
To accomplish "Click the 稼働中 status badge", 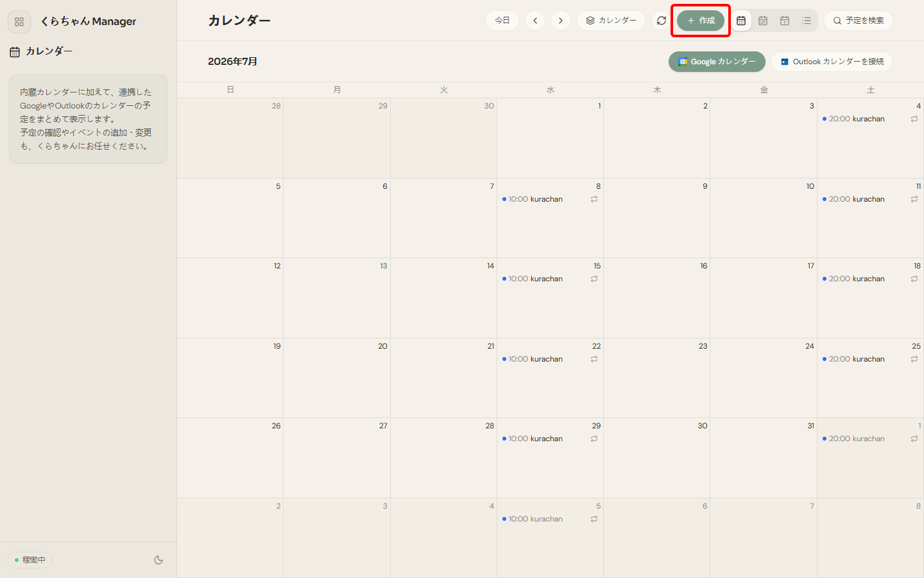I will 30,560.
